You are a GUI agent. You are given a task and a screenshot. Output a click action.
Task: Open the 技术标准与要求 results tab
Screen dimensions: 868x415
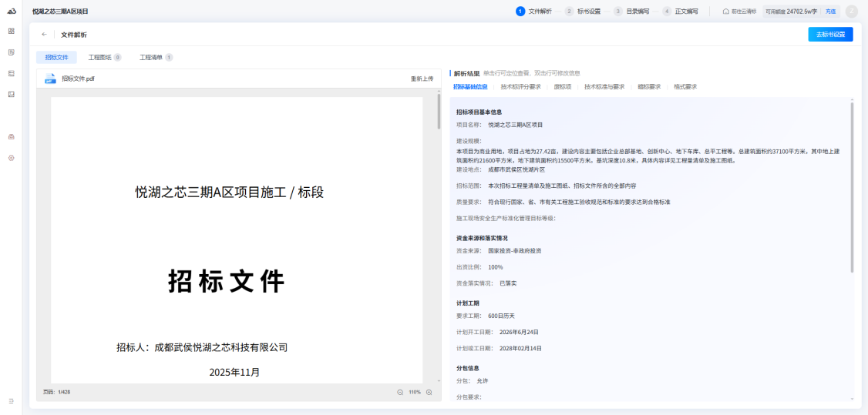pyautogui.click(x=604, y=87)
